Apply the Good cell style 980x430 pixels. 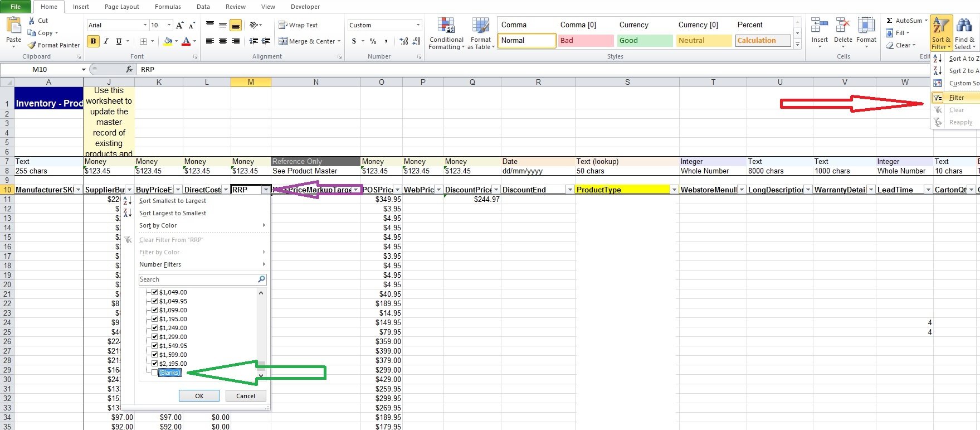(645, 41)
